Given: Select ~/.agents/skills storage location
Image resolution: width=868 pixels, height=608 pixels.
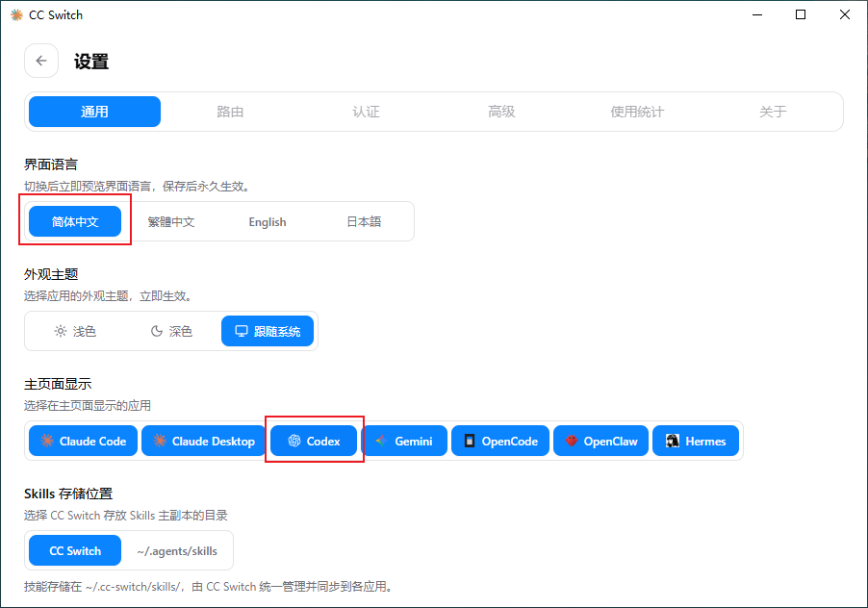Looking at the screenshot, I should coord(177,550).
